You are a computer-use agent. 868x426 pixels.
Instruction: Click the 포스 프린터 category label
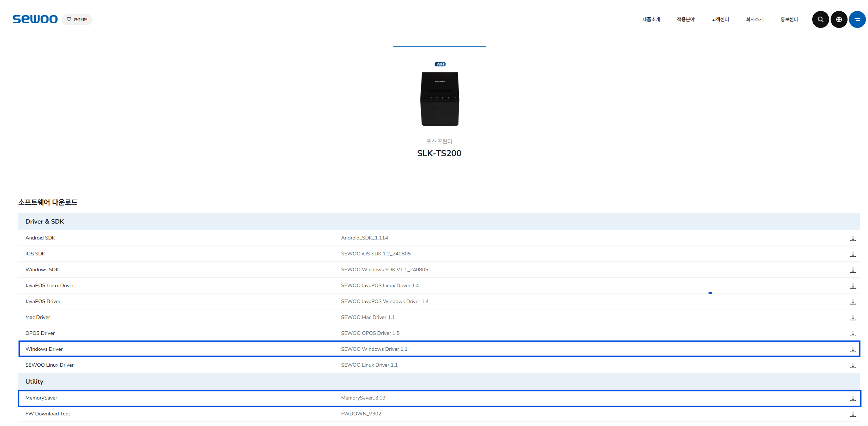coord(439,141)
